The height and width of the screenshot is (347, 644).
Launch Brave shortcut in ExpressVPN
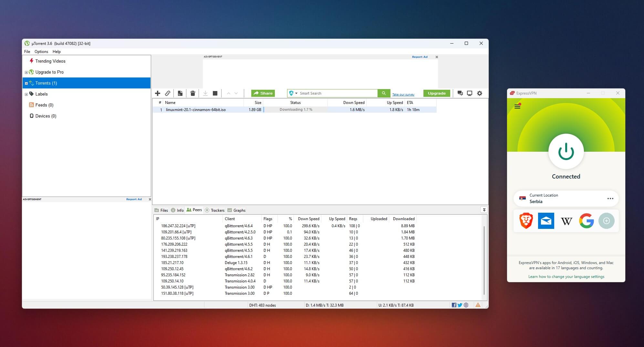(526, 221)
